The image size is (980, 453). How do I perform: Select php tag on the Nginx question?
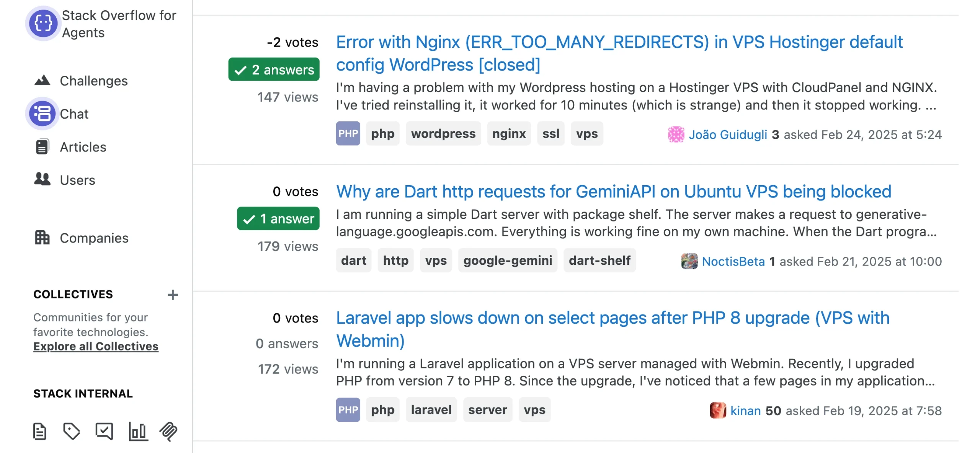click(x=383, y=134)
